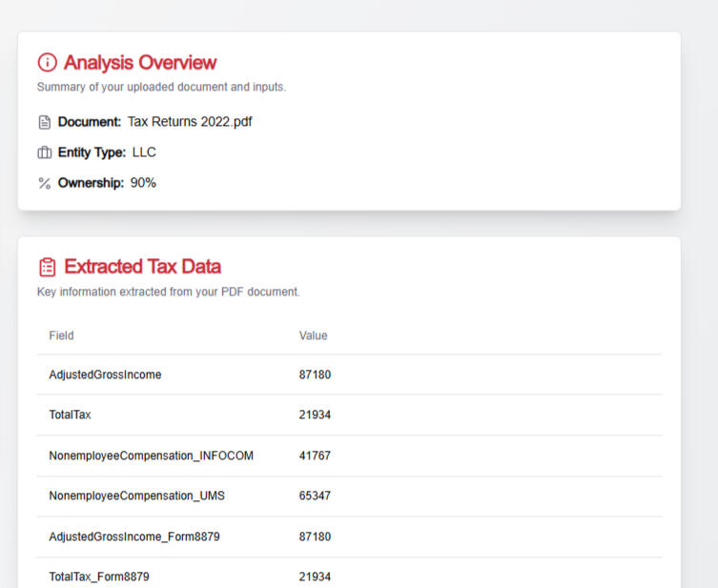Select the TotalTax field row
718x588 pixels.
(x=70, y=416)
